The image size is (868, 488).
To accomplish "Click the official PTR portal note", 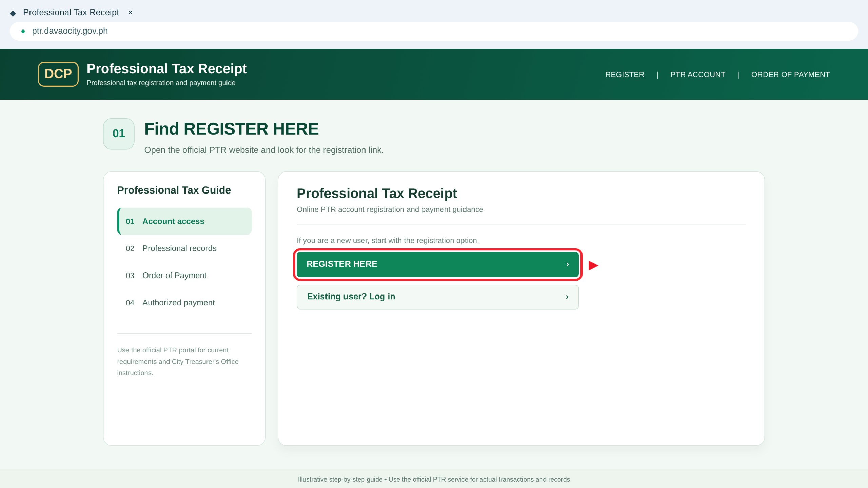I will coord(178,361).
